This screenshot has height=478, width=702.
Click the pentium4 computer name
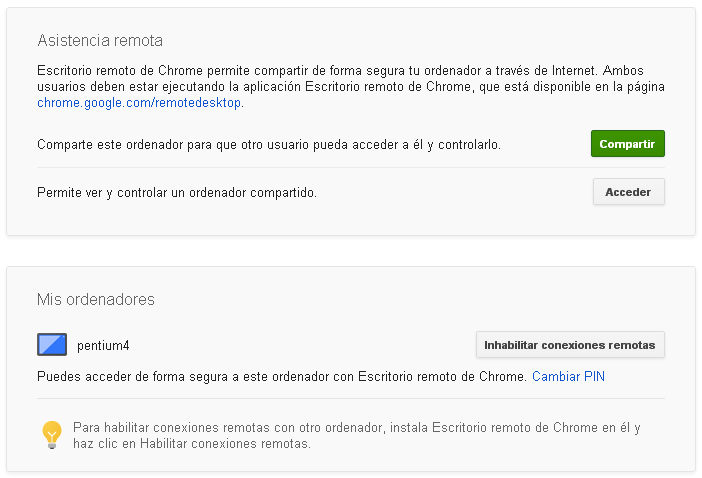103,346
